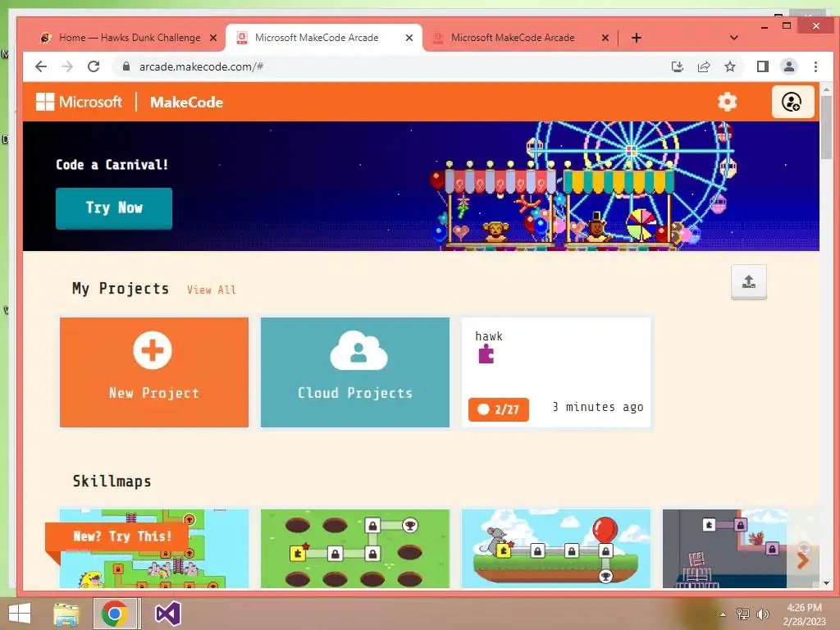
Task: Click the taskbar clock 4:26 PM
Action: point(804,608)
